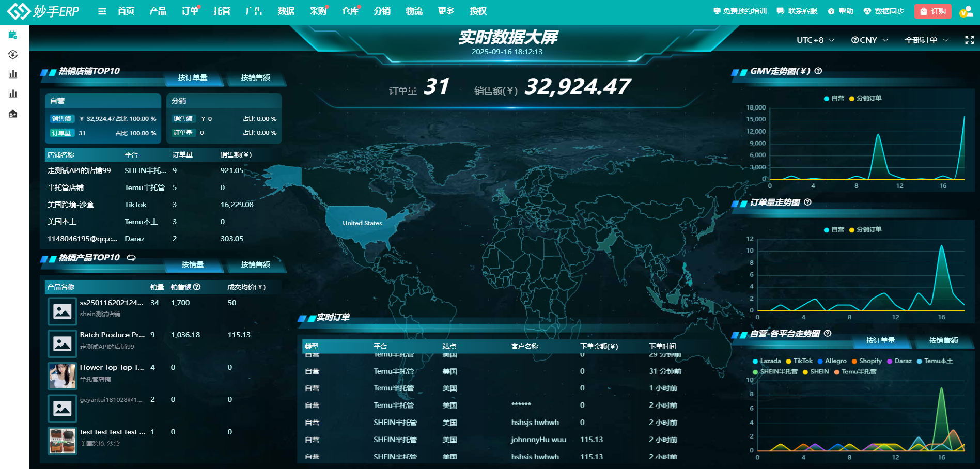
Task: Click sales value 16,229.08 in store table
Action: (x=237, y=205)
